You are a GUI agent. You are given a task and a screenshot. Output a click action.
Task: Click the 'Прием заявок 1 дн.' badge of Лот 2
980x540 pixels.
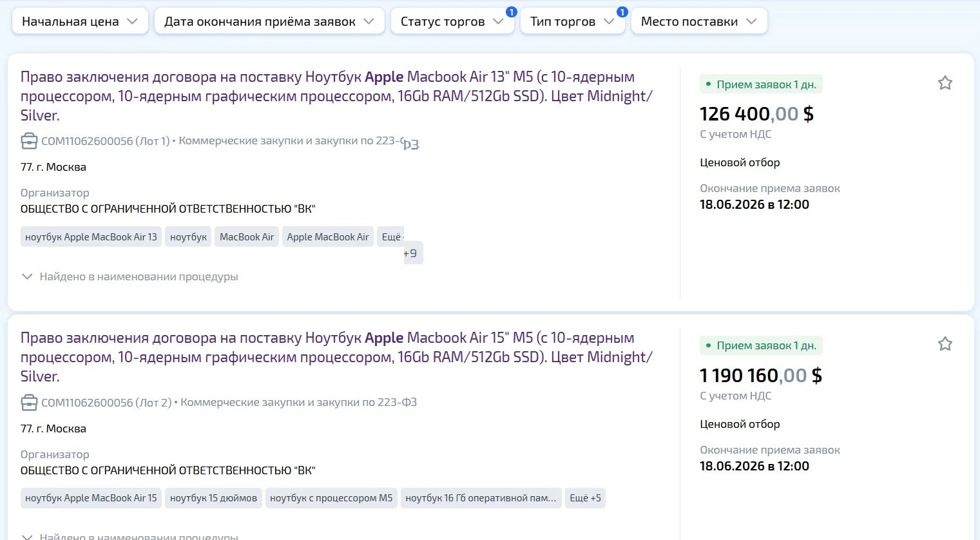click(761, 345)
